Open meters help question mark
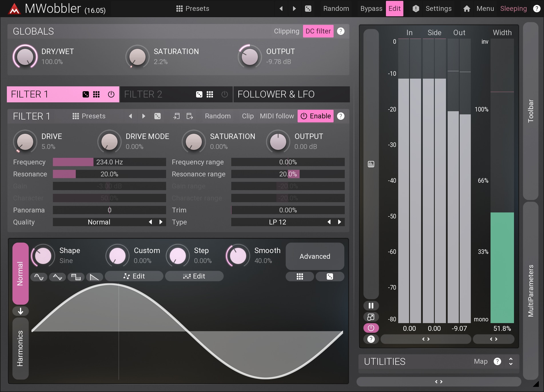This screenshot has height=392, width=544. click(x=371, y=339)
